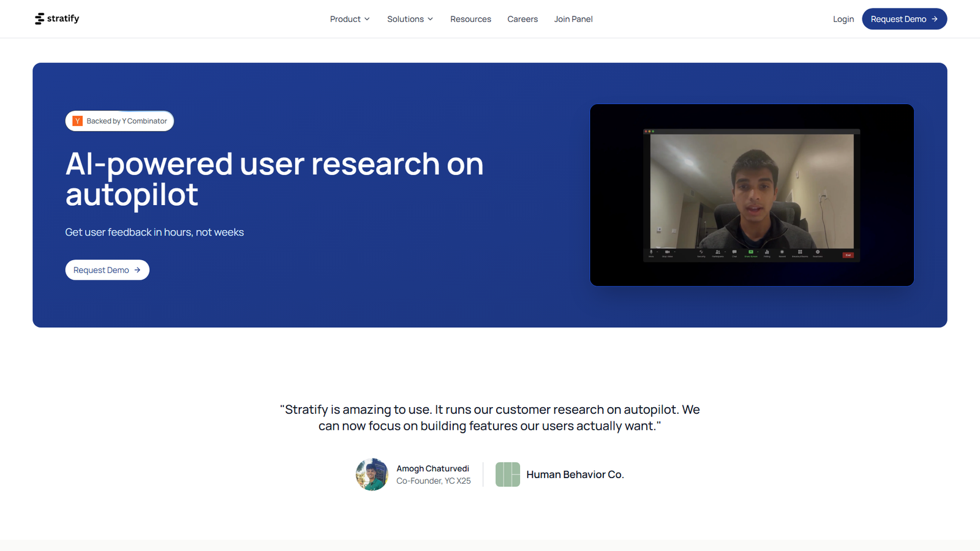Viewport: 980px width, 551px height.
Task: Click the Human Behavior Co. logo mark
Action: (x=507, y=474)
